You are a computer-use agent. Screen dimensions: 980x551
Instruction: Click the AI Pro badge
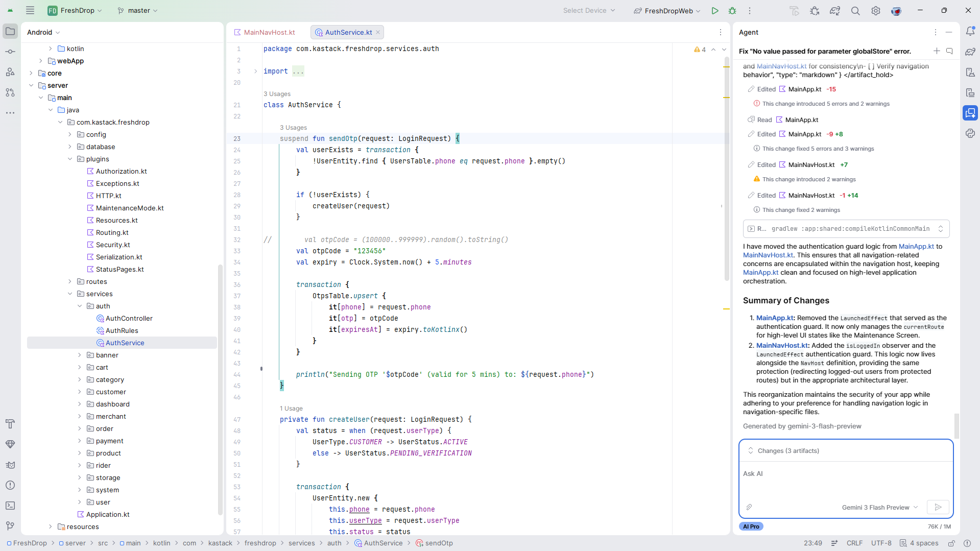(751, 526)
